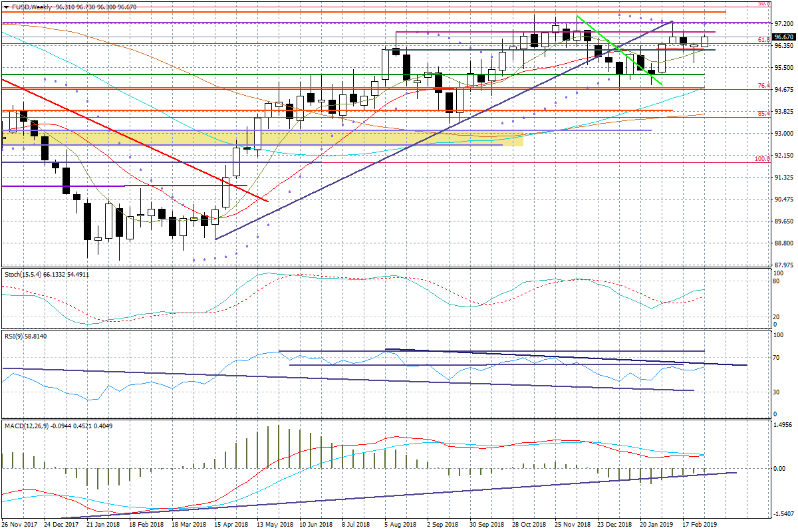798x532 pixels.
Task: Select the bright green descending trend line
Action: pos(618,50)
